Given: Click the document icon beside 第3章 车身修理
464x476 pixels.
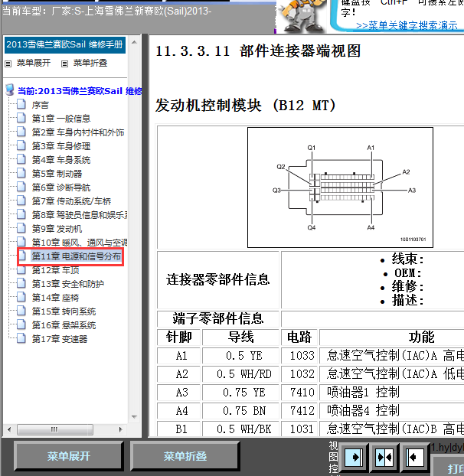Looking at the screenshot, I should (21, 145).
